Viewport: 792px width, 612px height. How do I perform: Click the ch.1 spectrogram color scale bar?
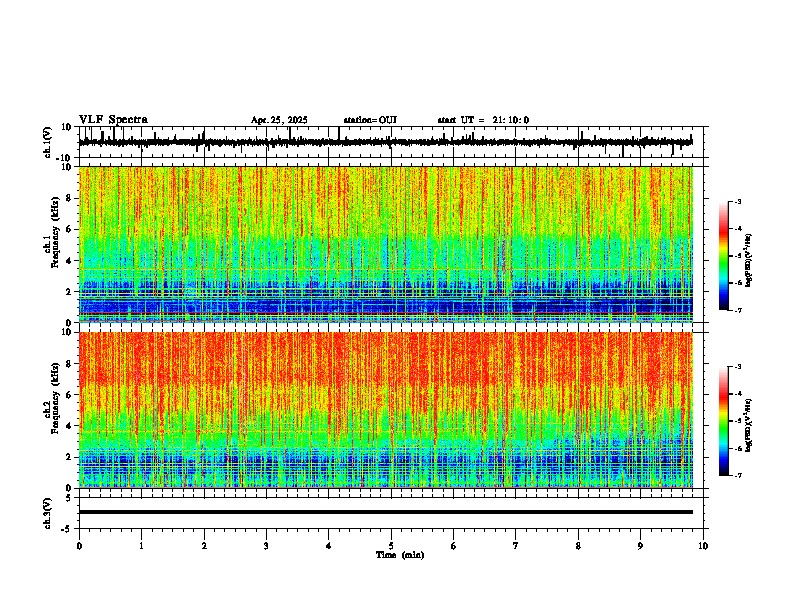click(724, 256)
